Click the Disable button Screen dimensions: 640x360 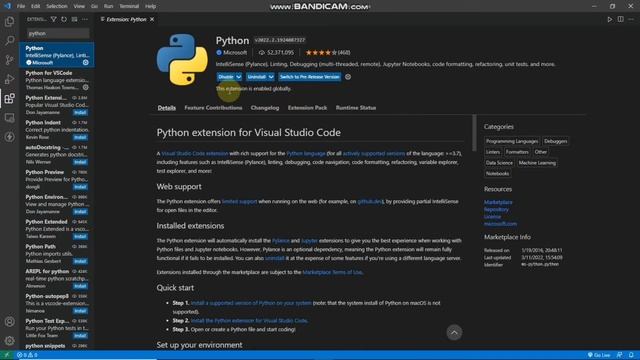click(226, 77)
